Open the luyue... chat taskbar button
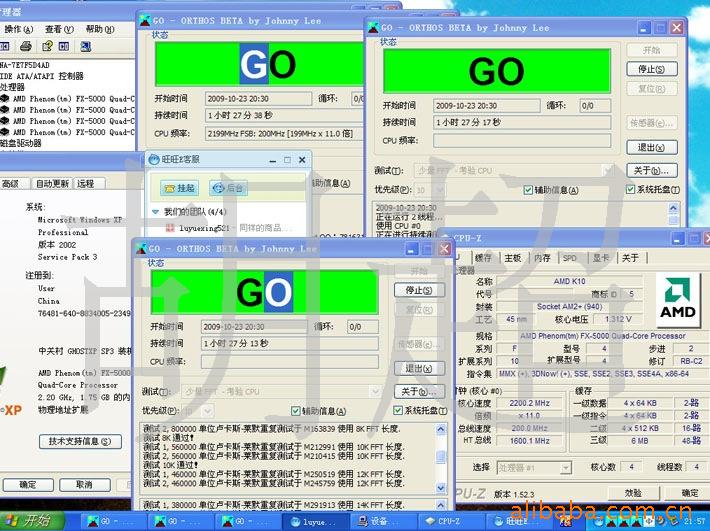Image resolution: width=710 pixels, height=531 pixels. [315, 521]
